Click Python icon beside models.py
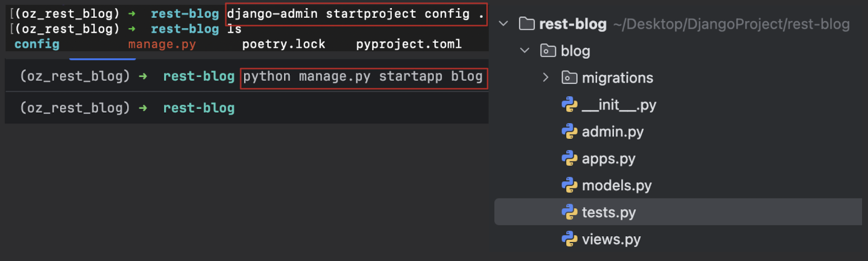Screen dimensions: 868x261 pos(569,185)
